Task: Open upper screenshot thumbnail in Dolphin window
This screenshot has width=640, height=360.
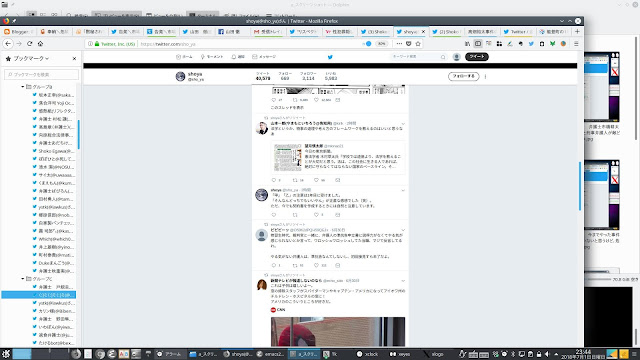Action: 602,87
